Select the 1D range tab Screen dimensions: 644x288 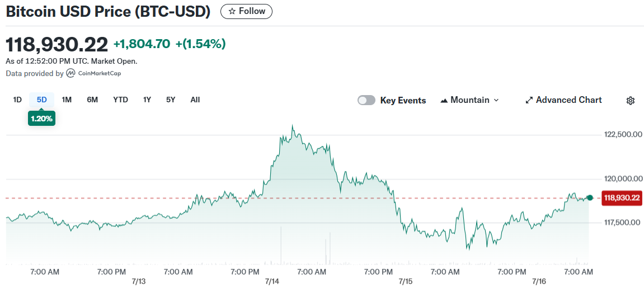(17, 100)
